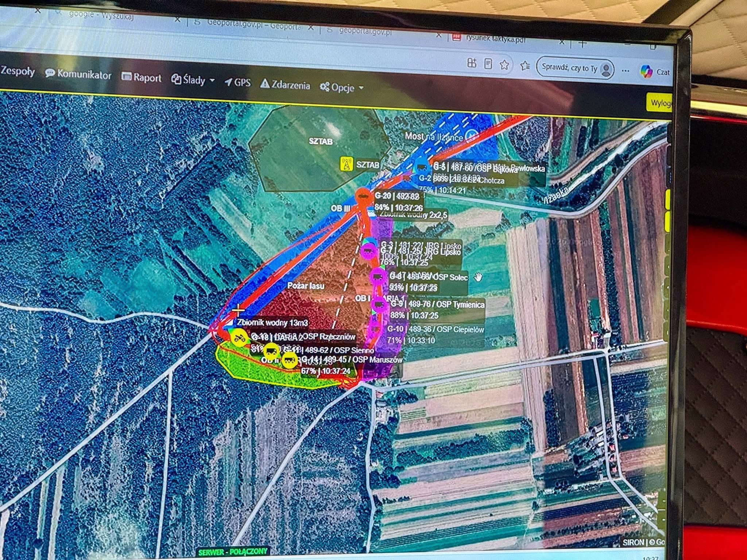747x560 pixels.
Task: Click the Pożar lasu label on map
Action: (x=306, y=286)
